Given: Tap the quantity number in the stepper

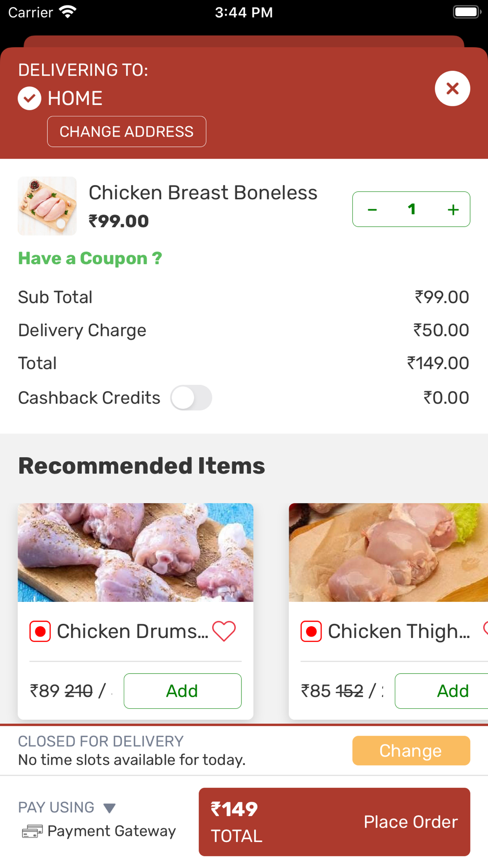Looking at the screenshot, I should [x=412, y=209].
